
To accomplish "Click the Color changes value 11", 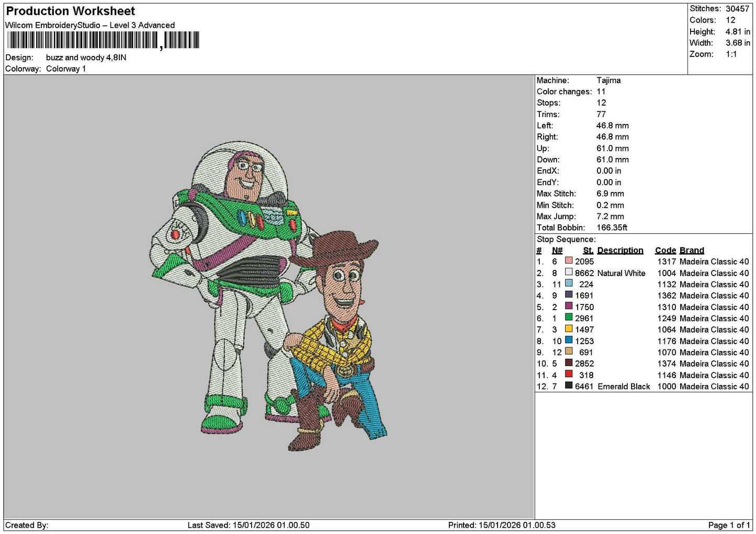I will click(x=601, y=92).
